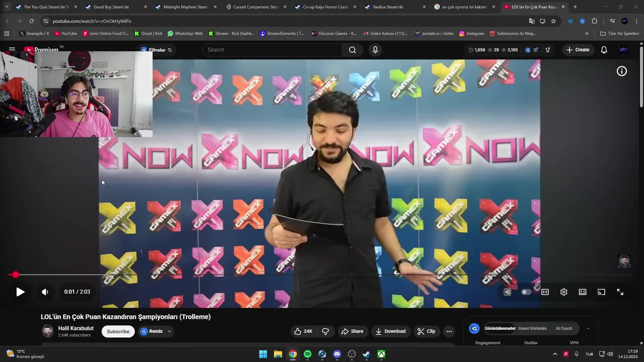Open Halil Karabulut channel avatar
Image resolution: width=644 pixels, height=362 pixels.
point(47,331)
